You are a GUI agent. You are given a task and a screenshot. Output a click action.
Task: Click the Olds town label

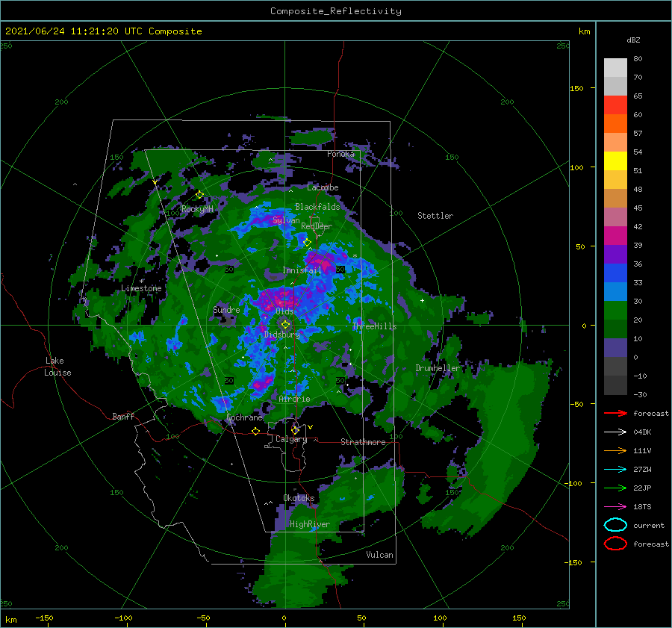[x=284, y=311]
